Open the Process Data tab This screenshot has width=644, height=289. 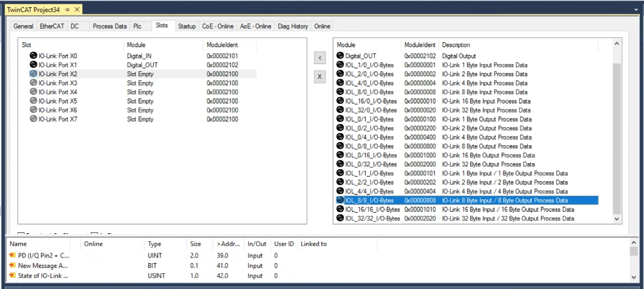(110, 26)
